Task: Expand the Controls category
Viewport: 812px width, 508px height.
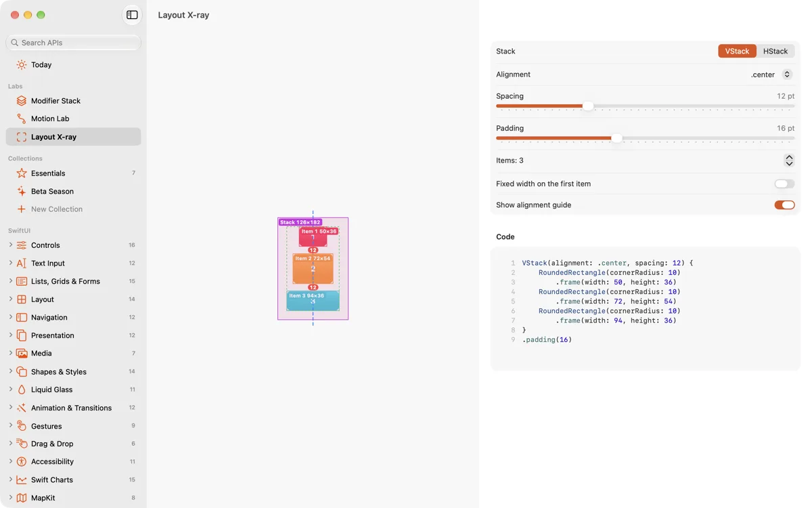Action: [11, 245]
